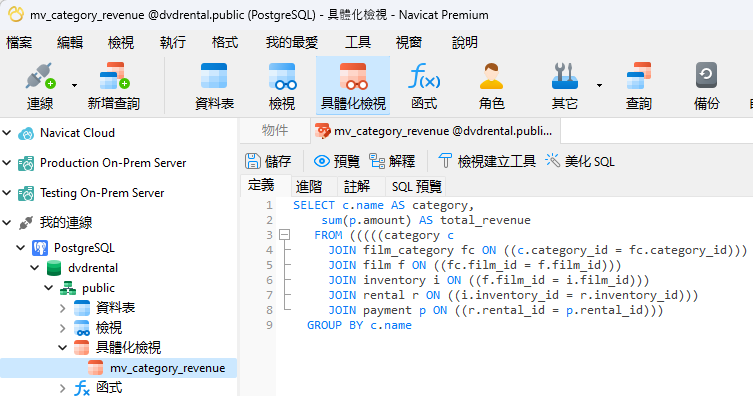The image size is (753, 396).
Task: Expand the Tables (資料表) tree node
Action: 62,308
